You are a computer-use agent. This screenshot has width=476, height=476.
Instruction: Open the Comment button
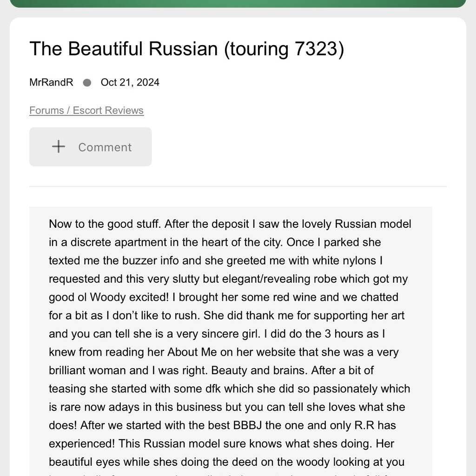point(91,146)
